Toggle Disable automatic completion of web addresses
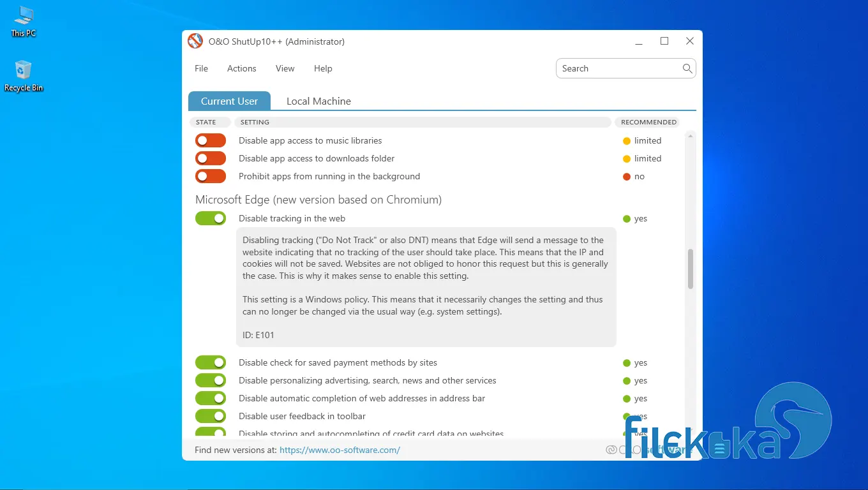Viewport: 868px width, 490px height. pyautogui.click(x=211, y=398)
